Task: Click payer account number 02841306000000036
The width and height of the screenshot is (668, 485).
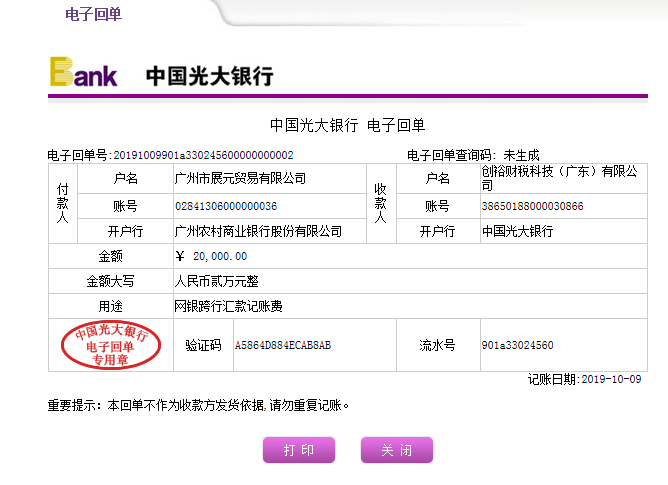Action: tap(226, 206)
